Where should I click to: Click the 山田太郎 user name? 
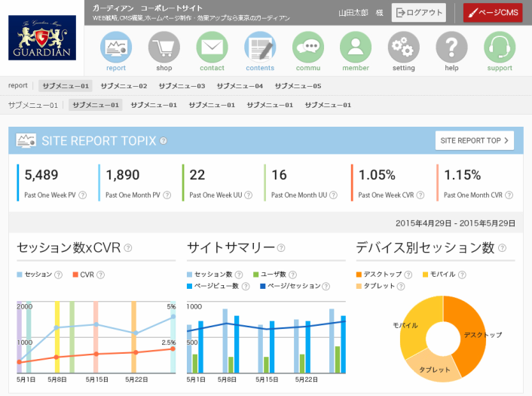(x=353, y=13)
